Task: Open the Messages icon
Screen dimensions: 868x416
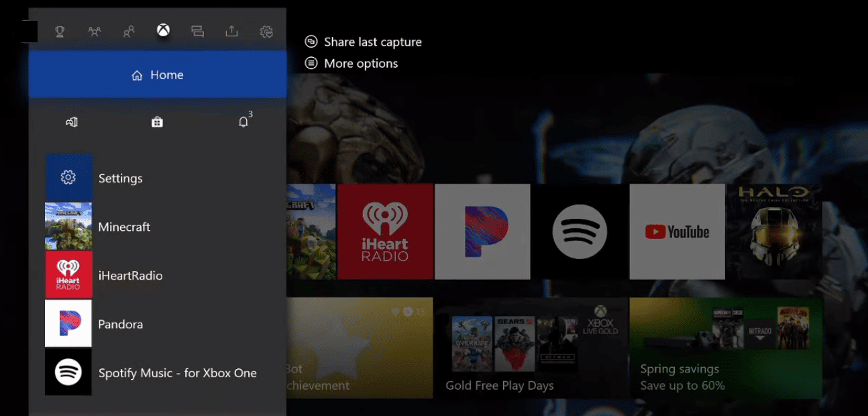Action: pyautogui.click(x=197, y=31)
